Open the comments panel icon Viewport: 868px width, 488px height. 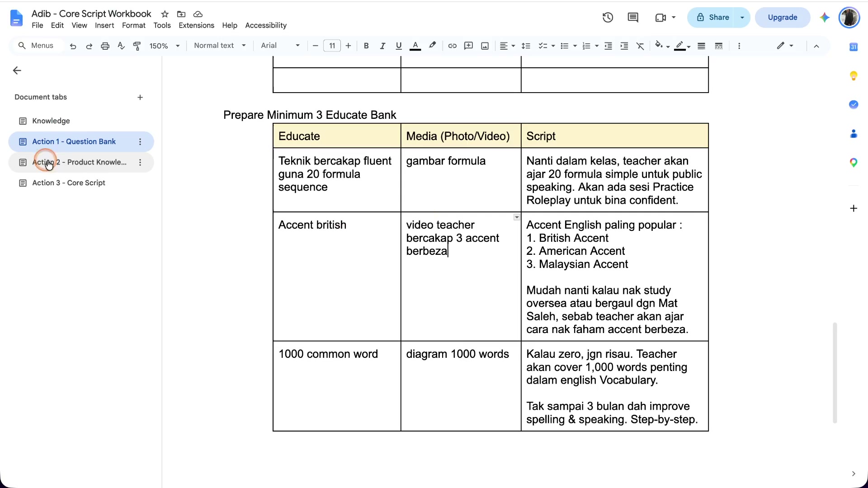click(x=633, y=17)
